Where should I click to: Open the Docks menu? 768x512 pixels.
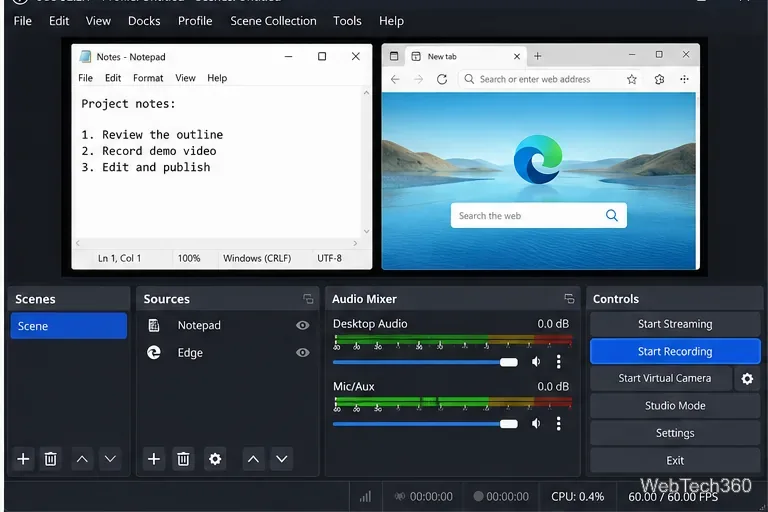pyautogui.click(x=144, y=21)
